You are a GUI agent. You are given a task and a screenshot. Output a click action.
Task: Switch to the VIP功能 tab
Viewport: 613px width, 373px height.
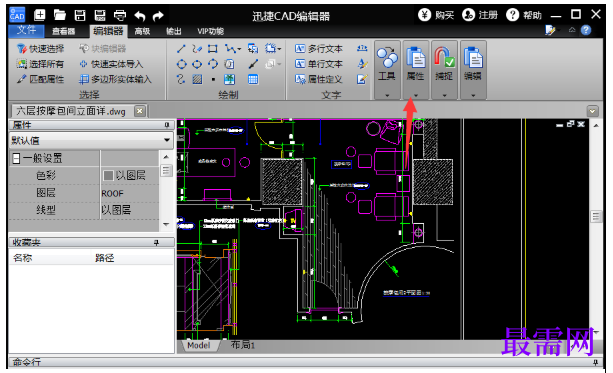pyautogui.click(x=210, y=31)
